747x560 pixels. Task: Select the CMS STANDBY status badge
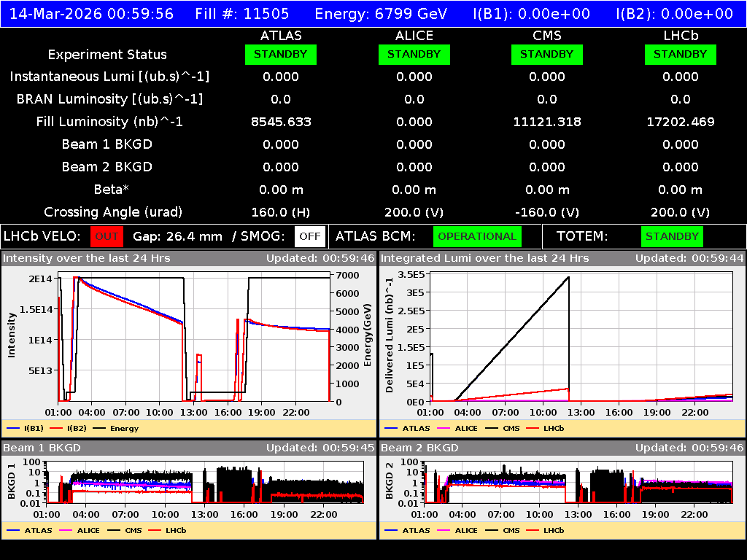point(546,55)
